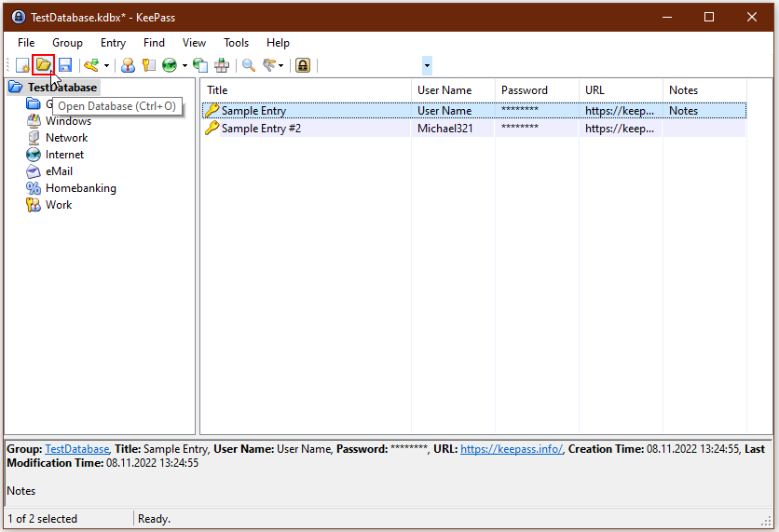Viewport: 779px width, 532px height.
Task: Click the Perform Auto-Type icon
Action: (x=222, y=65)
